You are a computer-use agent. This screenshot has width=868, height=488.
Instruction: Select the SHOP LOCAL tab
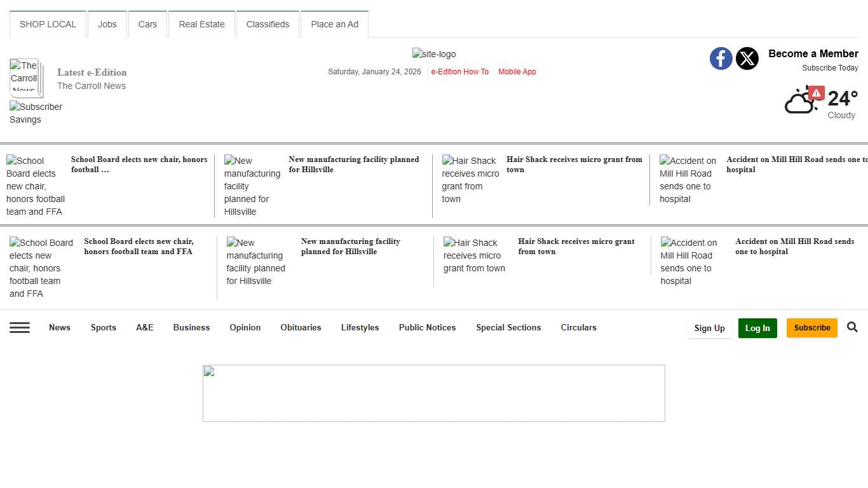click(x=48, y=24)
